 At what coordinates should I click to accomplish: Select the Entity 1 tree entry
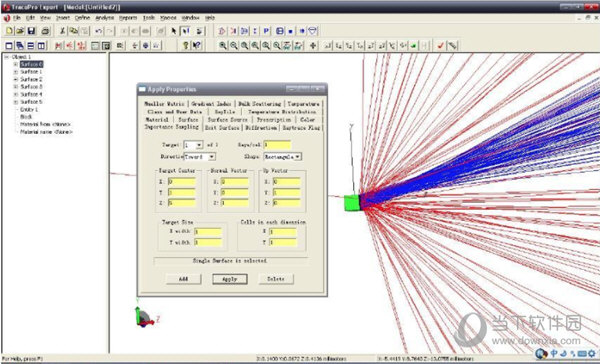(x=29, y=109)
